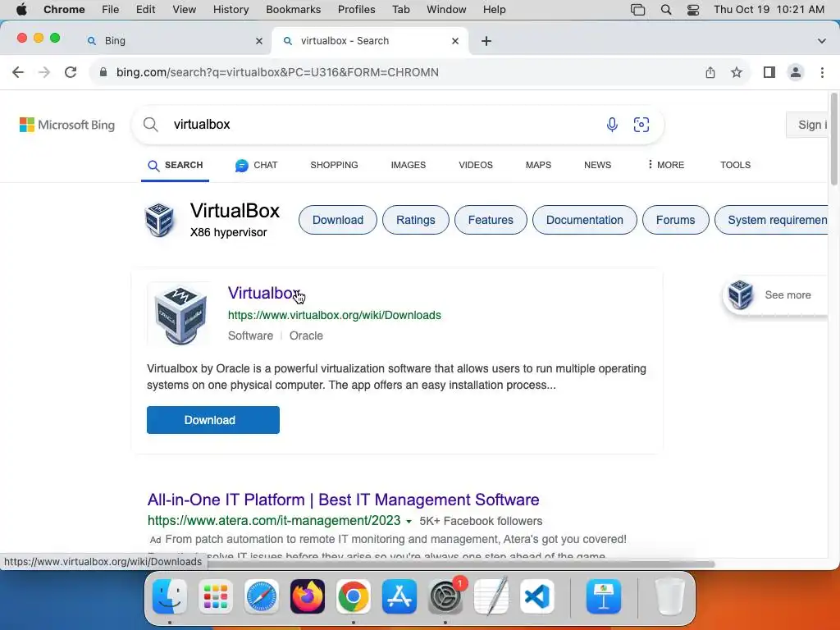
Task: Open Keynote from the Dock
Action: 604,596
